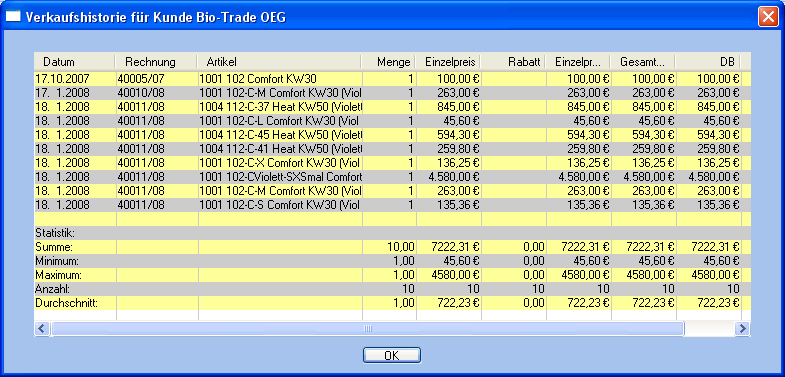The width and height of the screenshot is (785, 377).
Task: Click the left arrow of horizontal scrollbar
Action: 42,329
